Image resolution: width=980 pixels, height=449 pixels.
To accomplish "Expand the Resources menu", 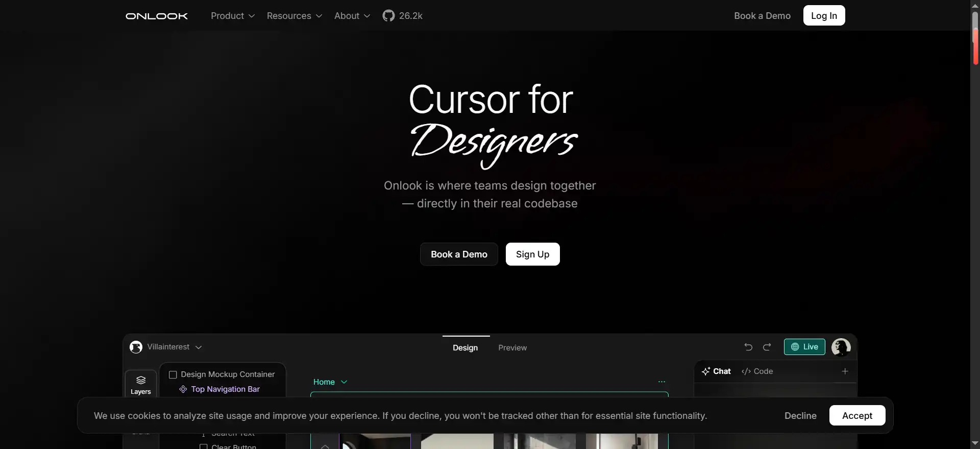I will point(295,16).
